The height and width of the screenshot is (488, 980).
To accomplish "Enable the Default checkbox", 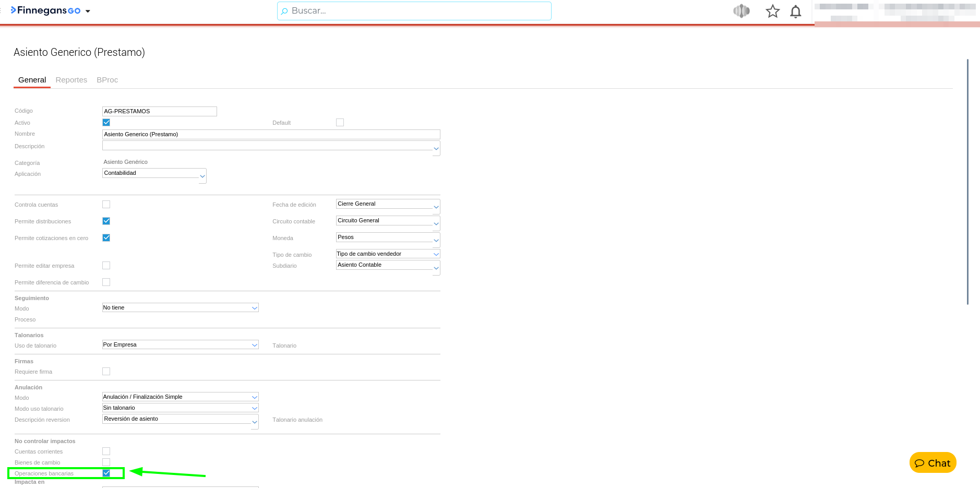I will (340, 123).
